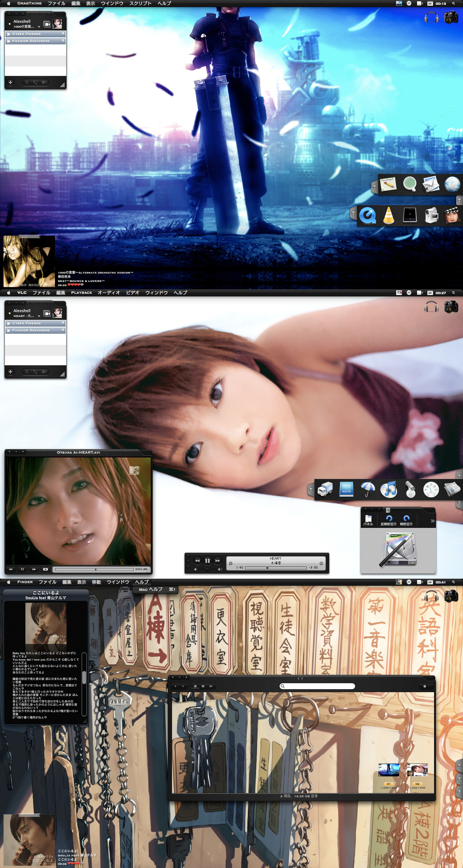Open the newspaper icon in the dock
Screen dimensions: 463x868
click(x=452, y=489)
